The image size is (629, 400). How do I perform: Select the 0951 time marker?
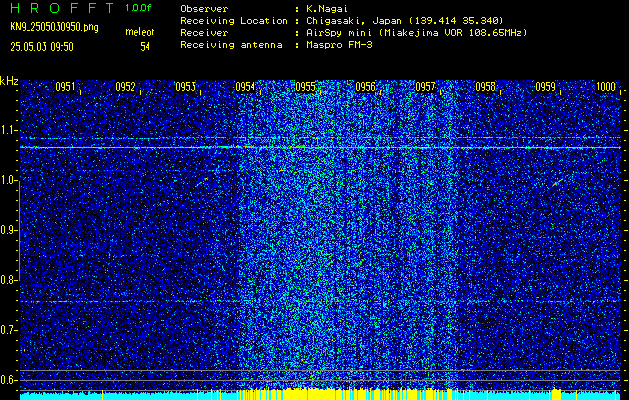point(65,87)
